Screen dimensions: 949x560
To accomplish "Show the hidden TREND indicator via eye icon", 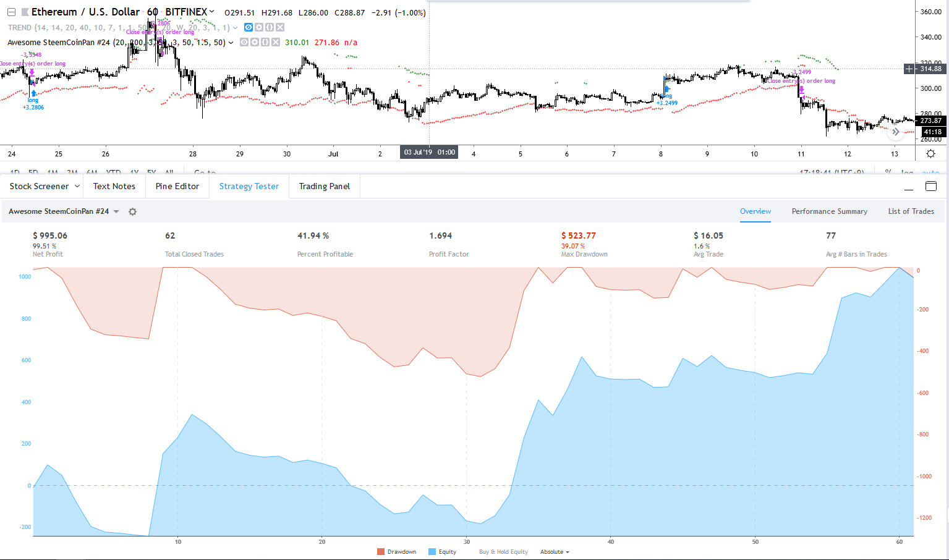I will pos(249,27).
